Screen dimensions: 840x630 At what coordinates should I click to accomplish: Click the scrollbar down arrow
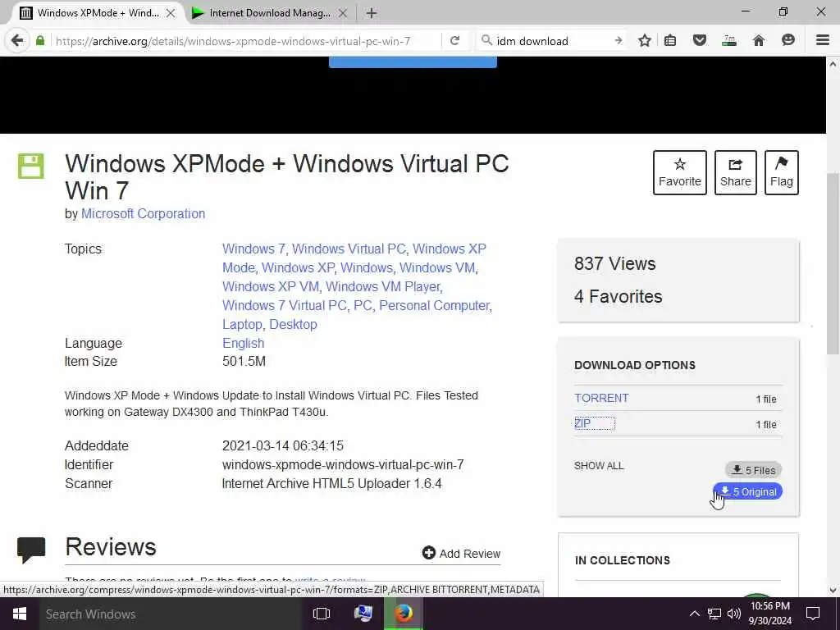pos(833,591)
